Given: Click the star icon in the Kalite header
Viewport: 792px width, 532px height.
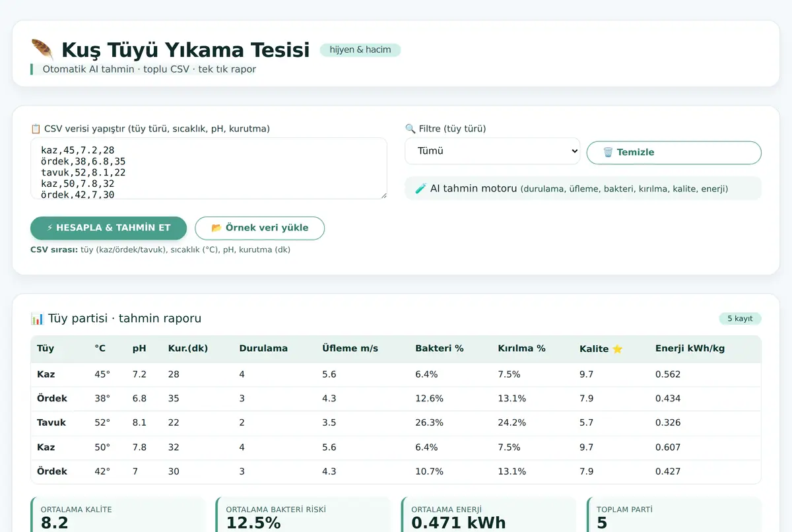Looking at the screenshot, I should click(617, 349).
